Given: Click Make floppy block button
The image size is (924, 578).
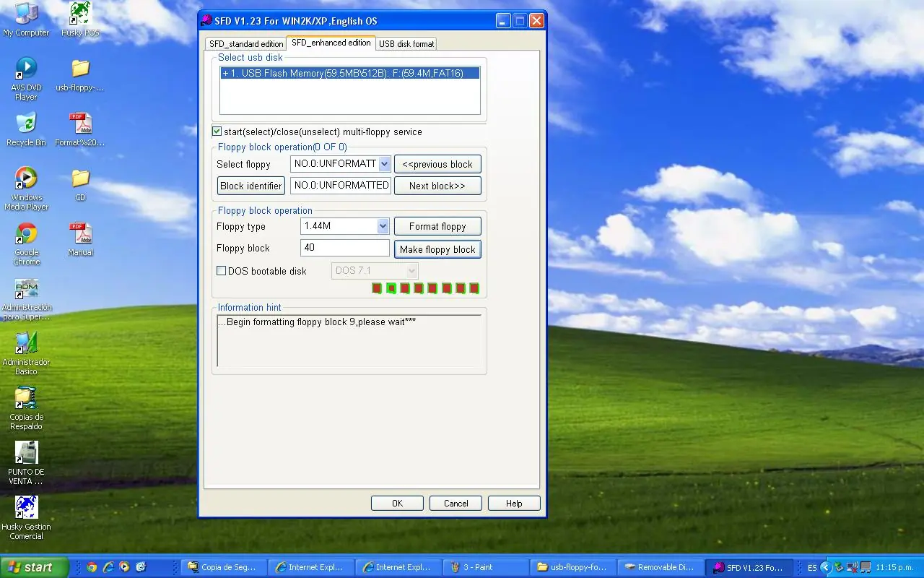Looking at the screenshot, I should (x=437, y=249).
